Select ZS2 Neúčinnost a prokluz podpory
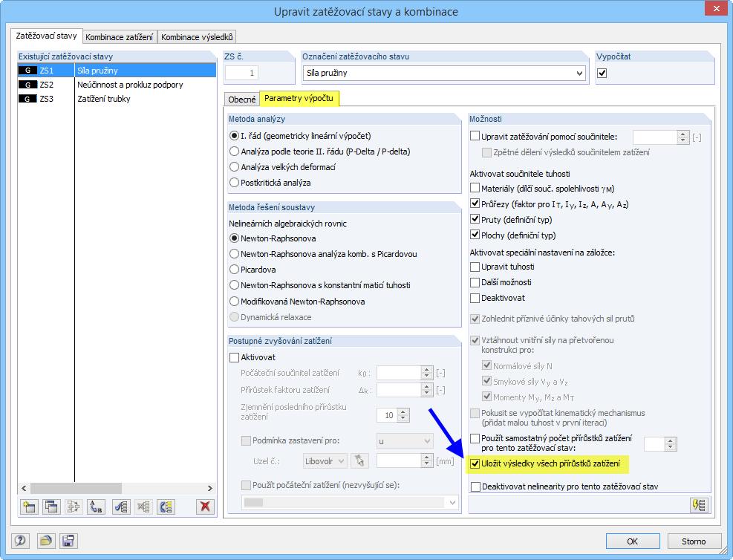The image size is (733, 560). (x=117, y=85)
